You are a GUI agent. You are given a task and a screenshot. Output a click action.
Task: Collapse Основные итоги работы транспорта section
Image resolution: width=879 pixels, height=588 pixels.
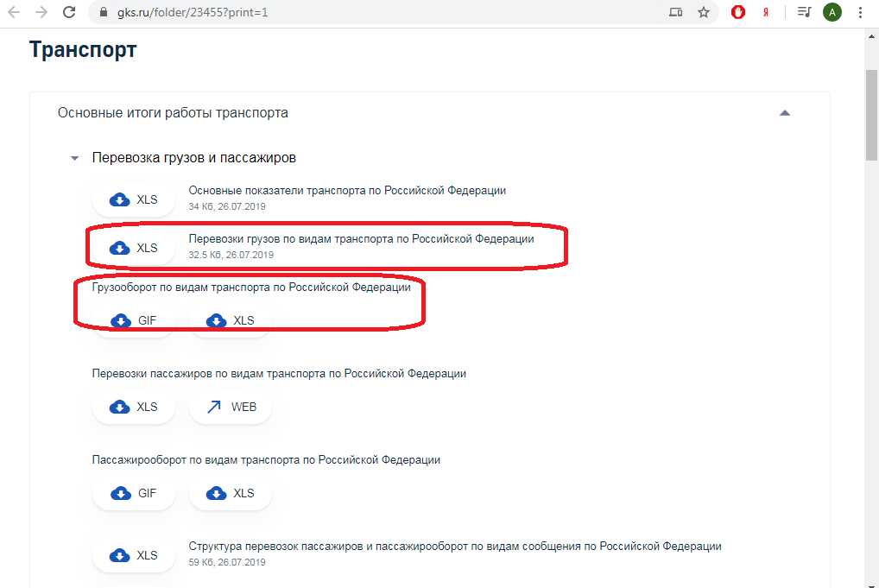(x=785, y=112)
